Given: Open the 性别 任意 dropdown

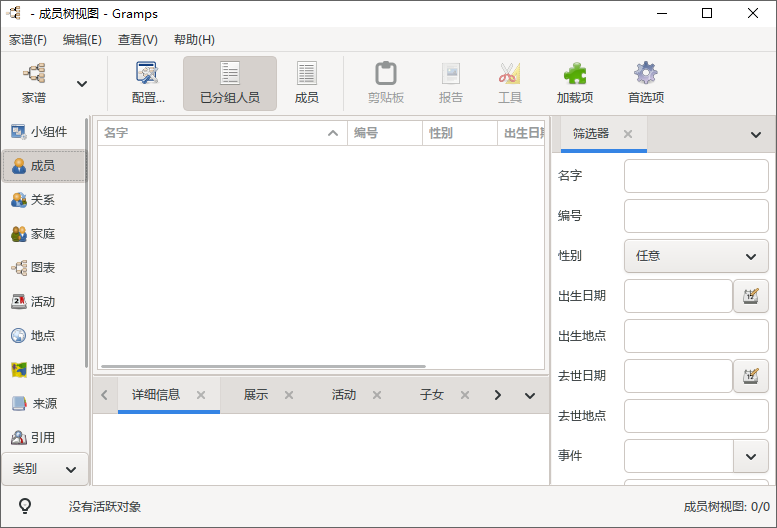Looking at the screenshot, I should (696, 256).
